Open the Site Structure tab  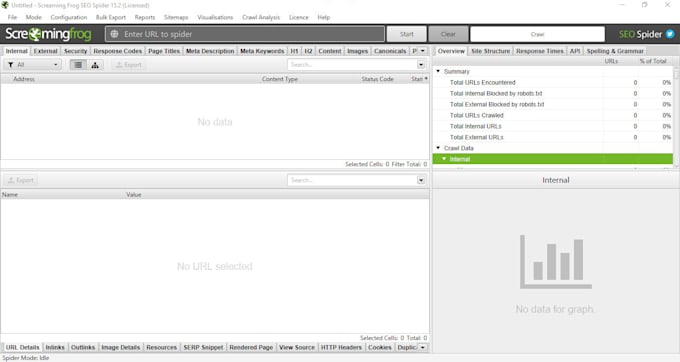point(490,51)
